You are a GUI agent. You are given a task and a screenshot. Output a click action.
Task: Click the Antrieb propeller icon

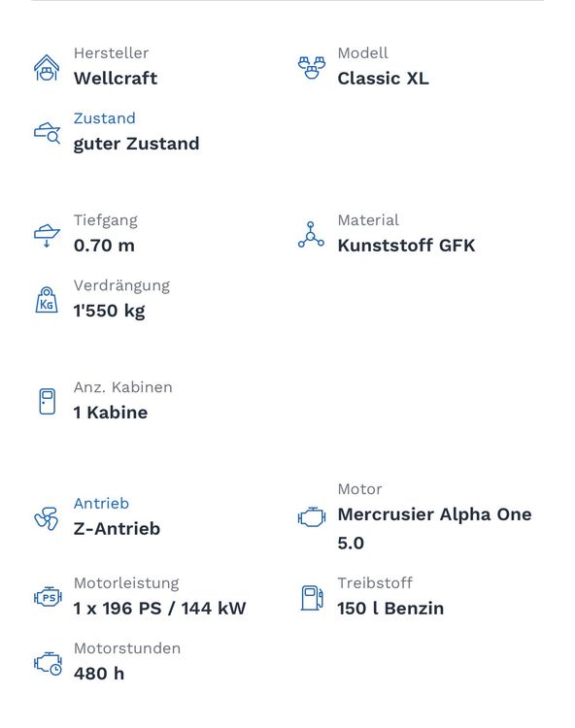[47, 518]
